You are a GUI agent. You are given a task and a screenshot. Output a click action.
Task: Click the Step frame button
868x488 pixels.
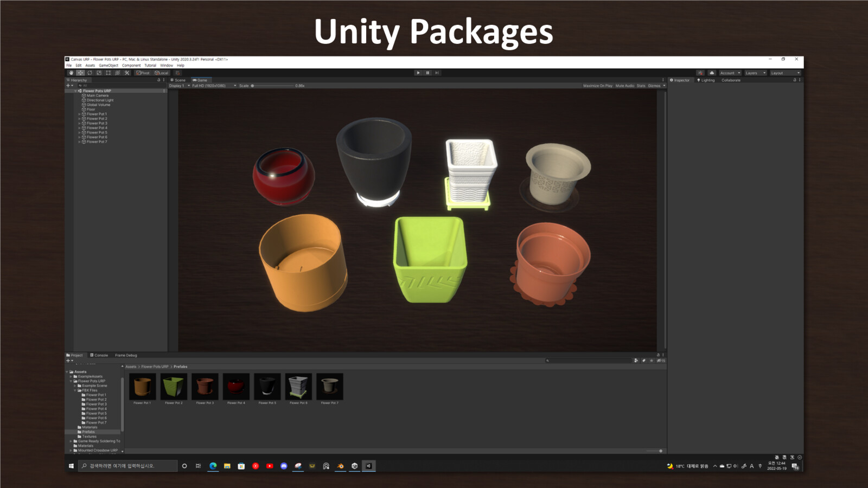coord(437,73)
